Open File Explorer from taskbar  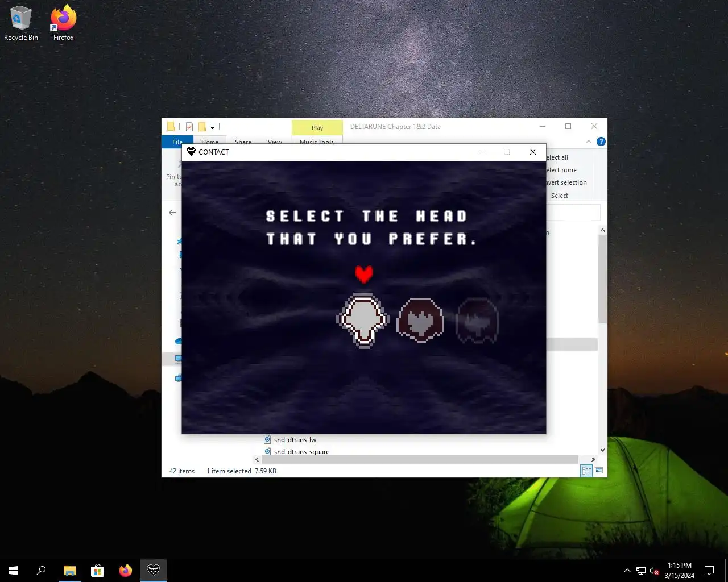coord(69,571)
